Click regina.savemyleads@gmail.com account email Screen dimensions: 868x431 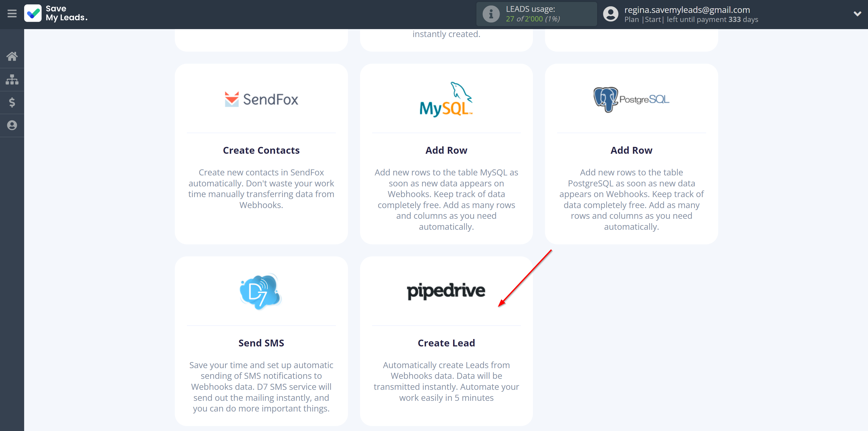click(x=687, y=10)
